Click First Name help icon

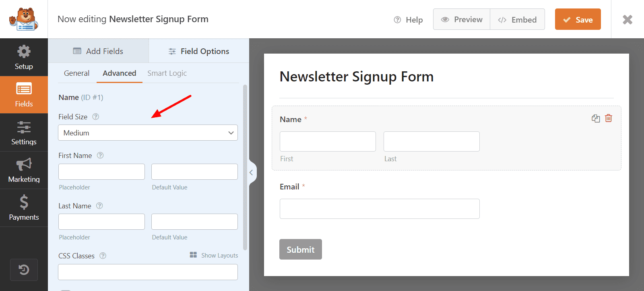tap(100, 155)
